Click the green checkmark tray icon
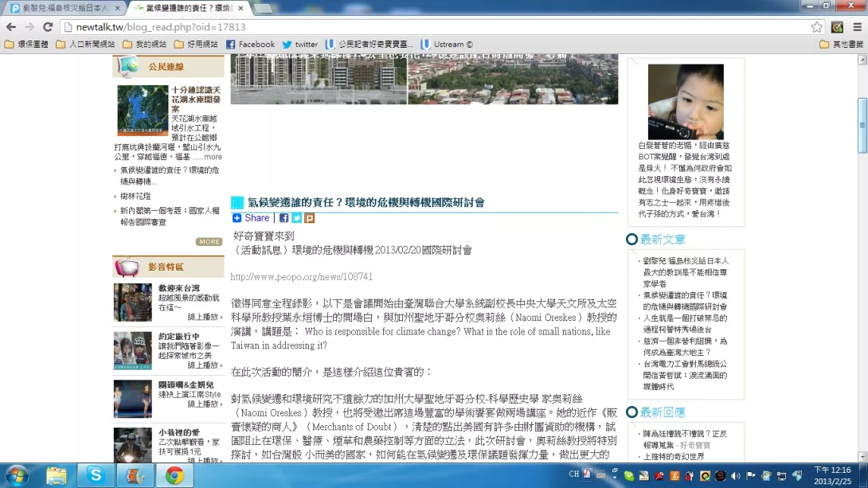 click(x=629, y=475)
